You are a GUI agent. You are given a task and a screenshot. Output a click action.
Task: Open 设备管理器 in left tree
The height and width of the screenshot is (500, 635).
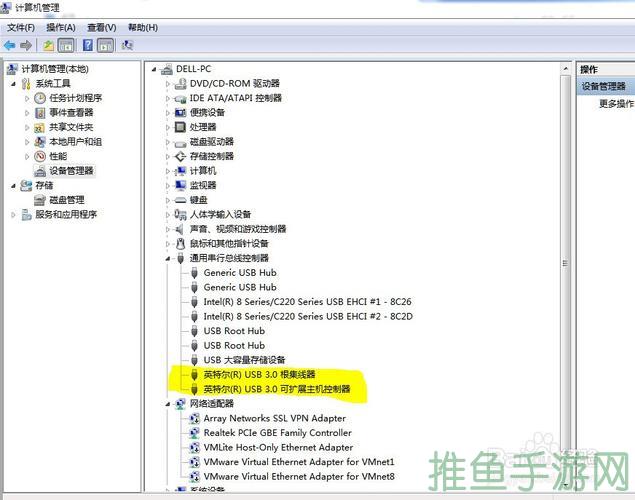[x=71, y=171]
